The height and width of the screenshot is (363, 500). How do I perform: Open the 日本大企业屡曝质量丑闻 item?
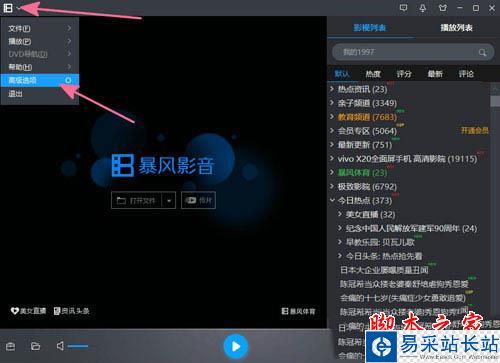(x=384, y=270)
